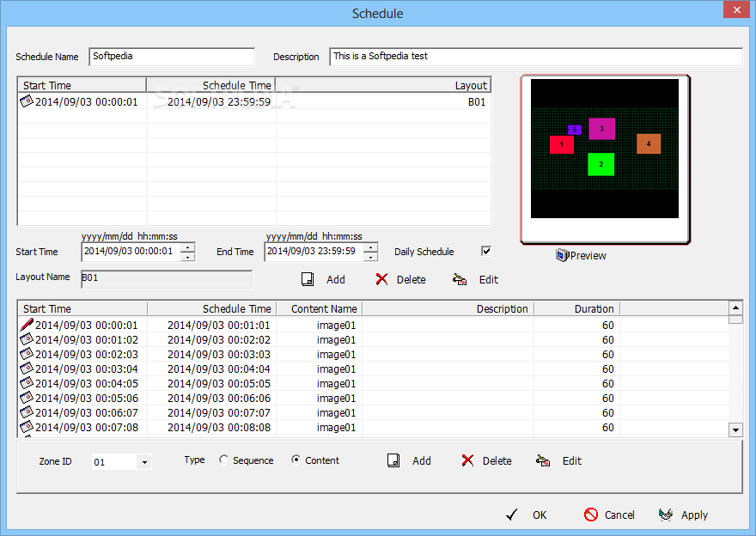Click Cancel button text
756x536 pixels.
[619, 515]
